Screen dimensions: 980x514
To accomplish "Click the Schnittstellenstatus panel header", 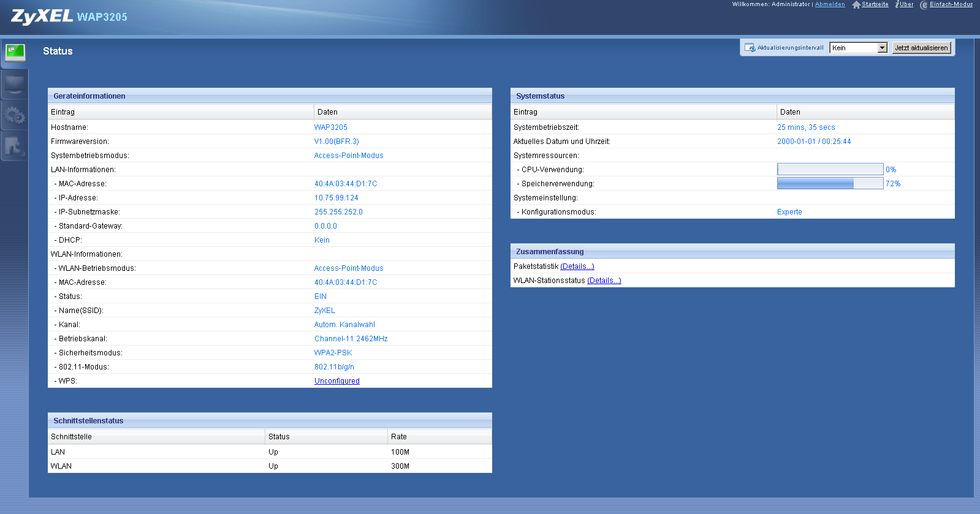I will click(270, 421).
